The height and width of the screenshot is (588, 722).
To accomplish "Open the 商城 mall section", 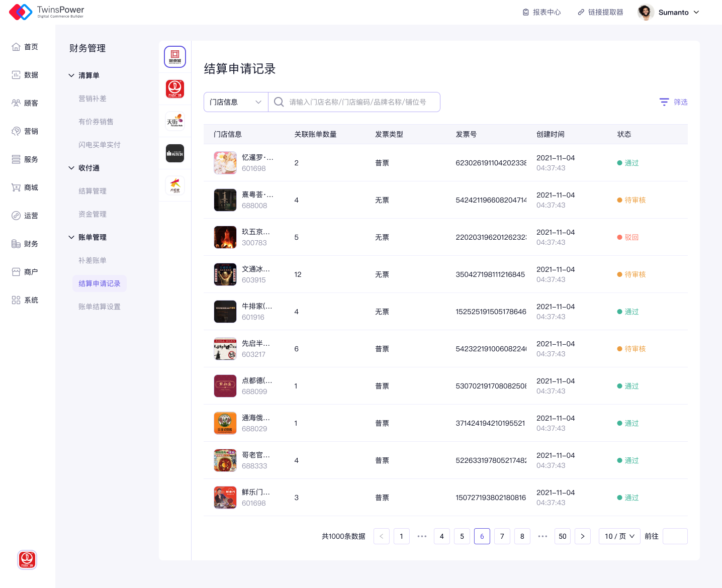I will click(25, 187).
